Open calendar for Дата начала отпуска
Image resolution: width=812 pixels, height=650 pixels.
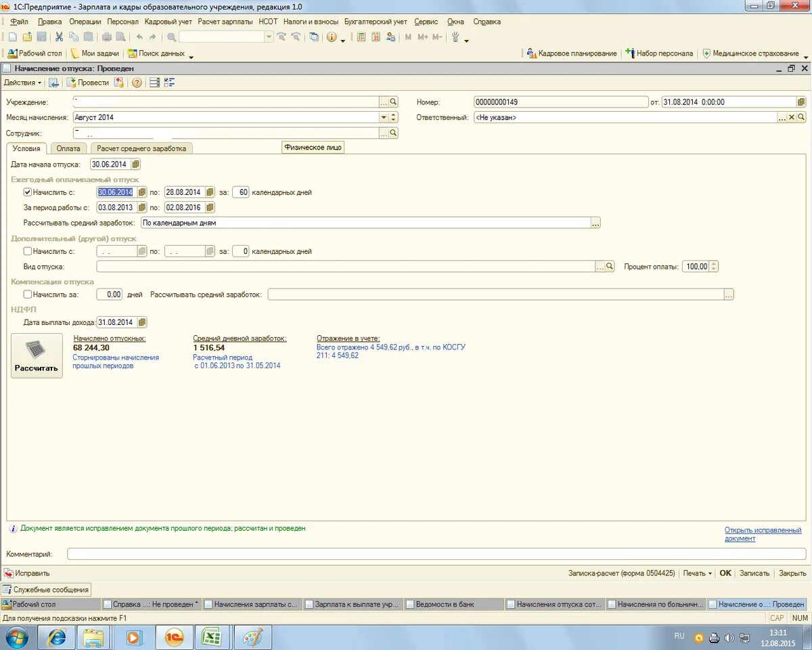pyautogui.click(x=136, y=164)
